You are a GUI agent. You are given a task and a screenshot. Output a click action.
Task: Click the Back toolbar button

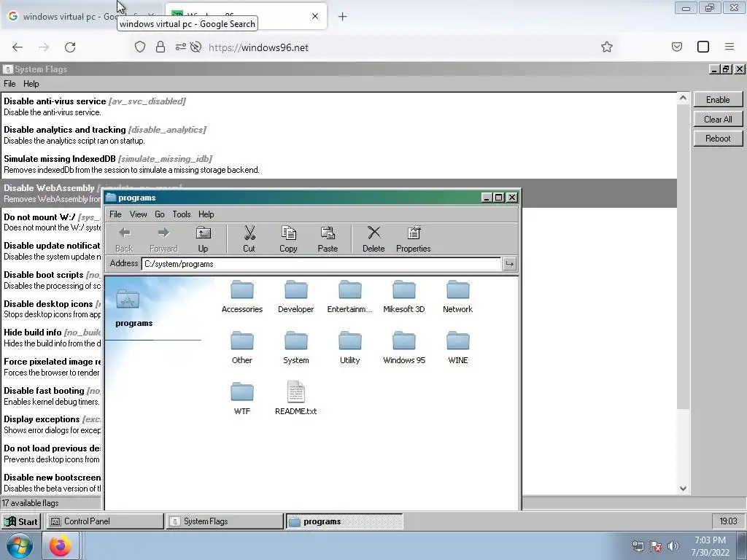coord(124,239)
